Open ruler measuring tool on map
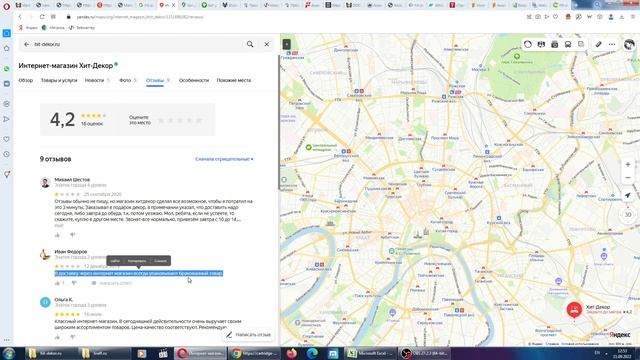This screenshot has width=640, height=360. [598, 44]
